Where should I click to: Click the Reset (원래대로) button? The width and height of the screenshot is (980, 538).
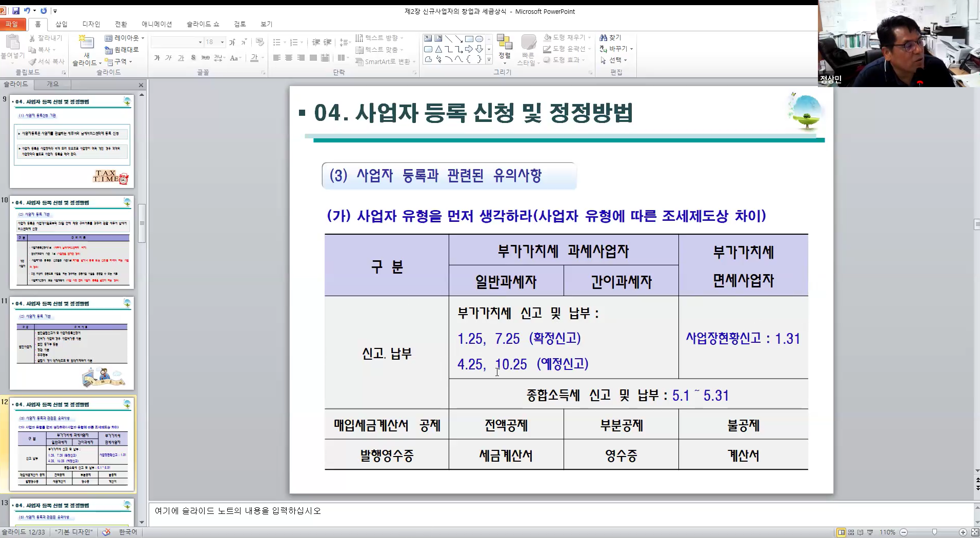(x=122, y=50)
